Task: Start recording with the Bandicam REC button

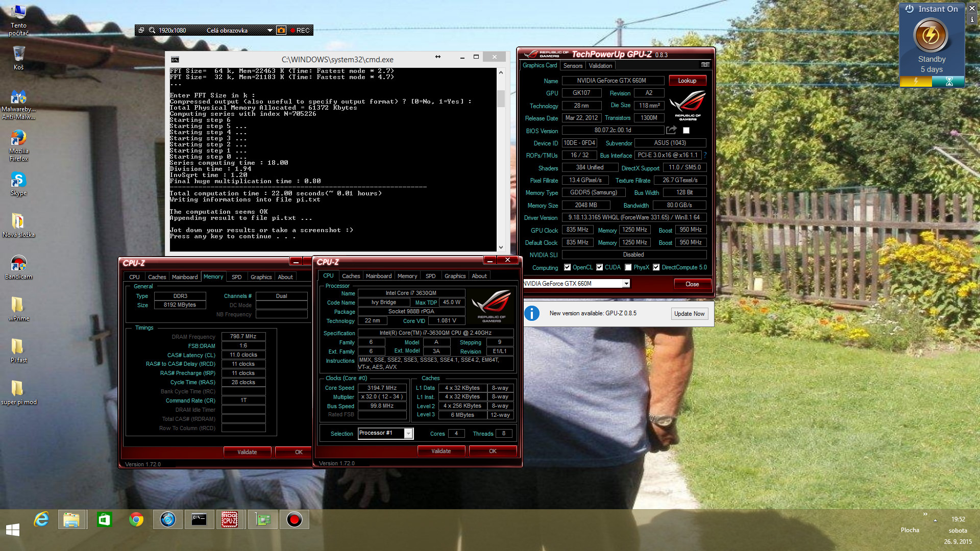Action: (300, 31)
